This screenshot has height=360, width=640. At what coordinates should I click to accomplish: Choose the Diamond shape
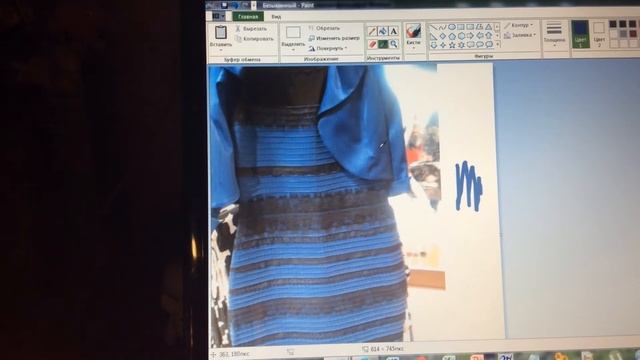(443, 36)
